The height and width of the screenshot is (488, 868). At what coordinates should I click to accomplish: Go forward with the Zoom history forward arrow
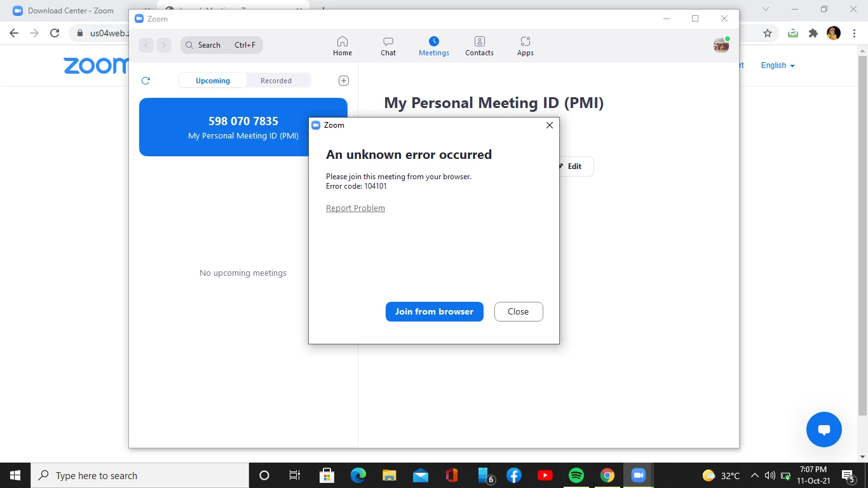tap(164, 45)
